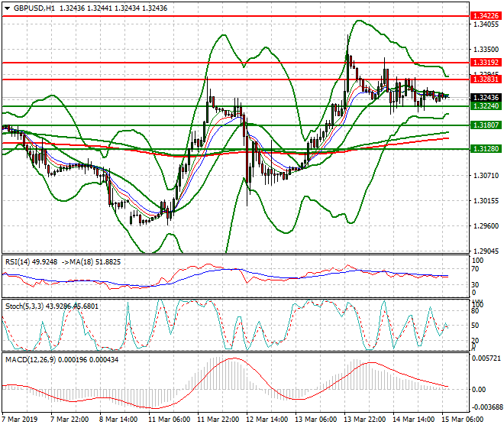Select the 14 Mar 14:00 time axis label
Image resolution: width=504 pixels, height=428 pixels.
pos(414,420)
